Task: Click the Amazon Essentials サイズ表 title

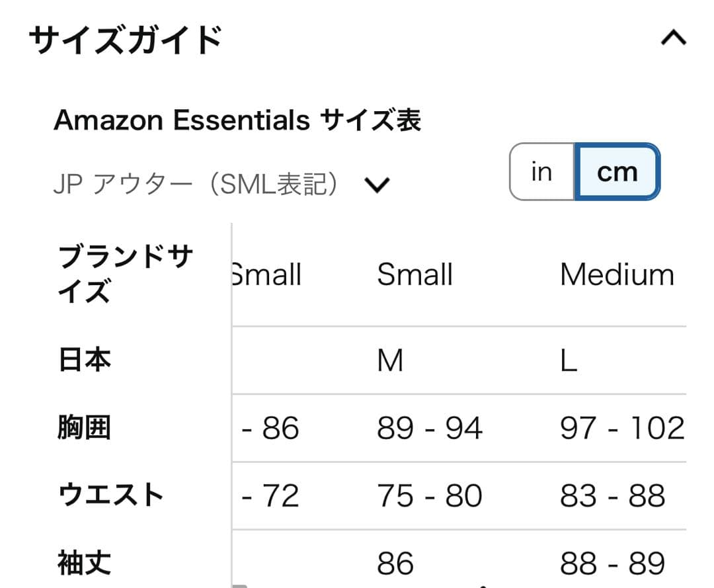Action: (237, 120)
